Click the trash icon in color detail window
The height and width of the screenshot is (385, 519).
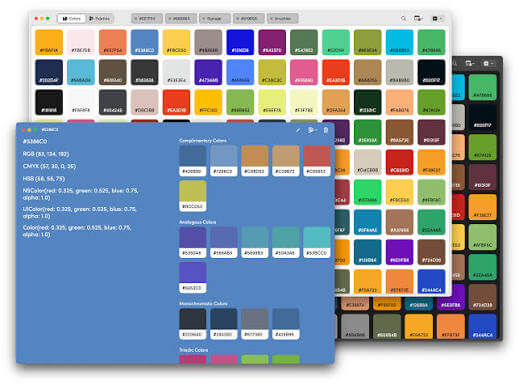(x=326, y=130)
